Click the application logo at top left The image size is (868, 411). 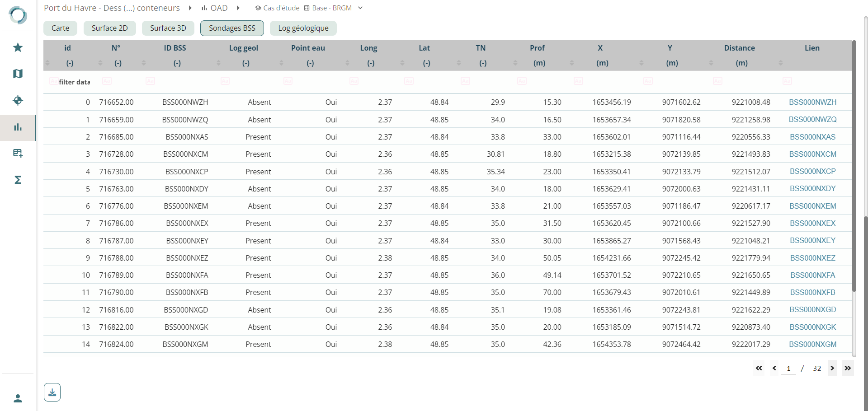tap(18, 15)
